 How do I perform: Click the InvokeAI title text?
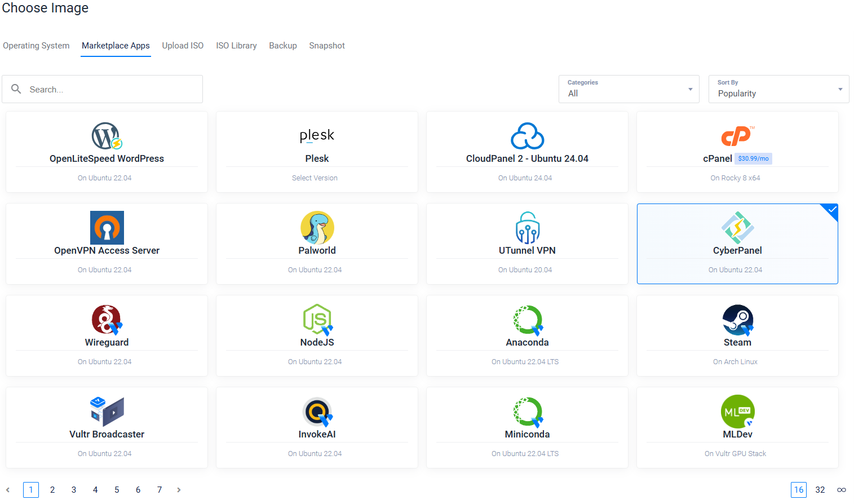point(317,435)
